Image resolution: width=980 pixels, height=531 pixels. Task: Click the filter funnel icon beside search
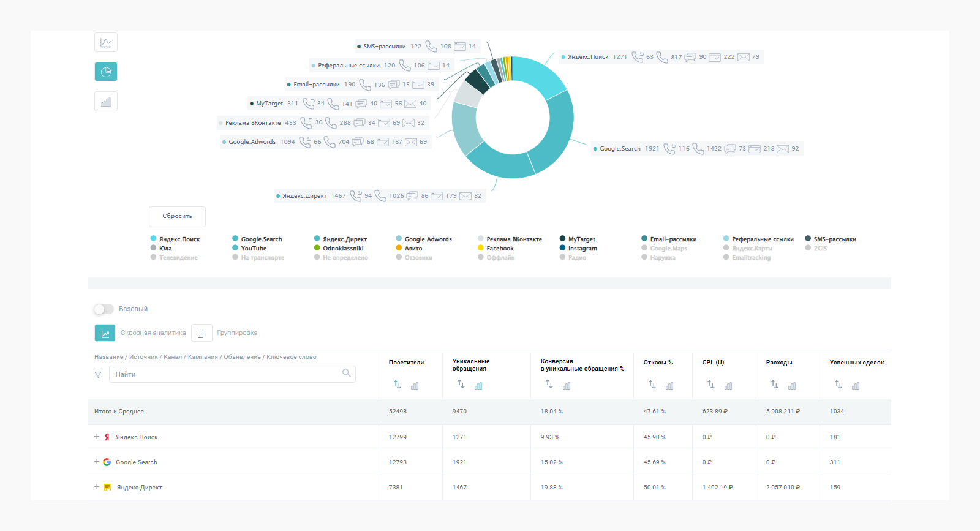(x=98, y=375)
